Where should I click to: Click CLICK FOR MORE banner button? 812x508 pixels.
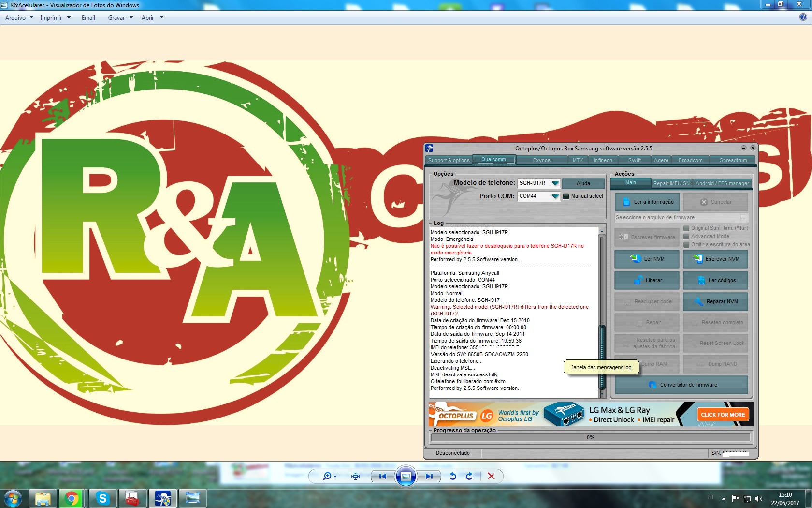pyautogui.click(x=723, y=415)
